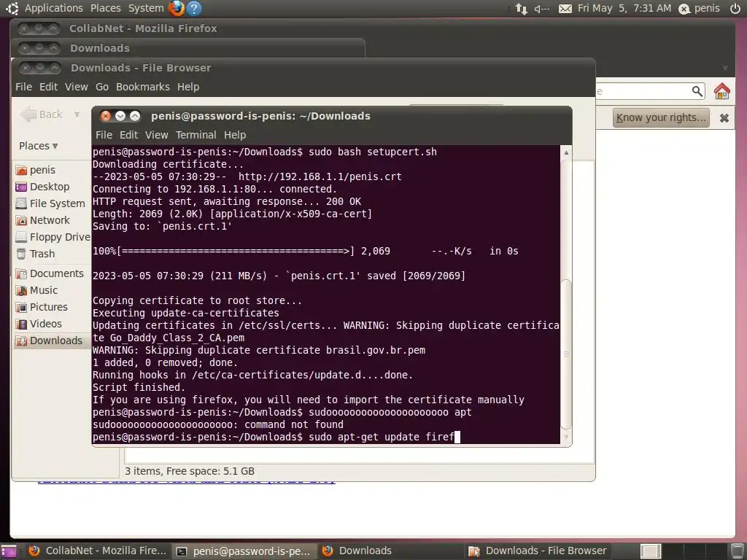Open the Places side pane dropdown

38,146
